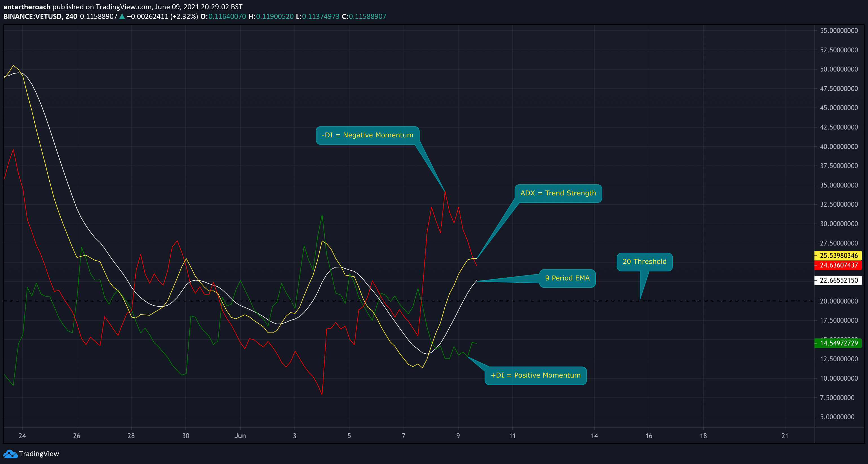Image resolution: width=868 pixels, height=464 pixels.
Task: Click the 10.00000000 axis value
Action: [839, 378]
